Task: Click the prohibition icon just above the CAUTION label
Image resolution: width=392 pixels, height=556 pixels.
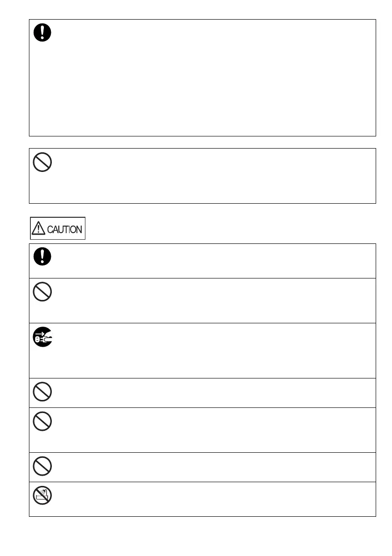Action: [42, 162]
